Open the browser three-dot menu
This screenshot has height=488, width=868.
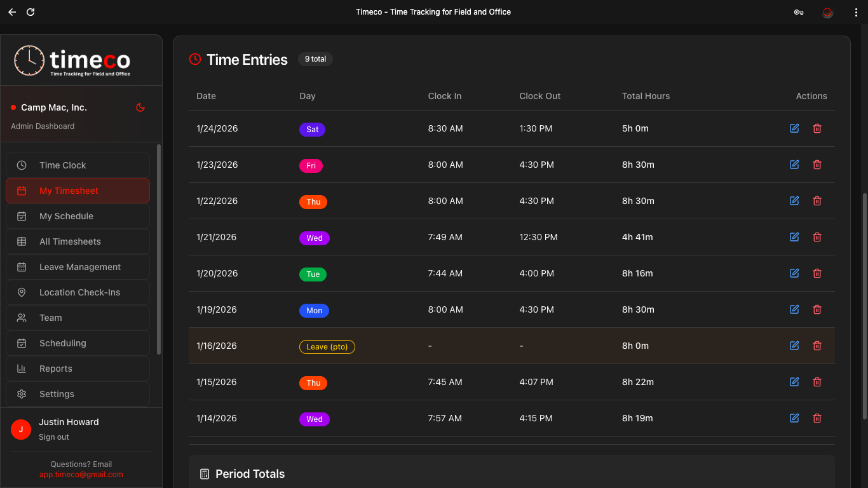point(856,12)
